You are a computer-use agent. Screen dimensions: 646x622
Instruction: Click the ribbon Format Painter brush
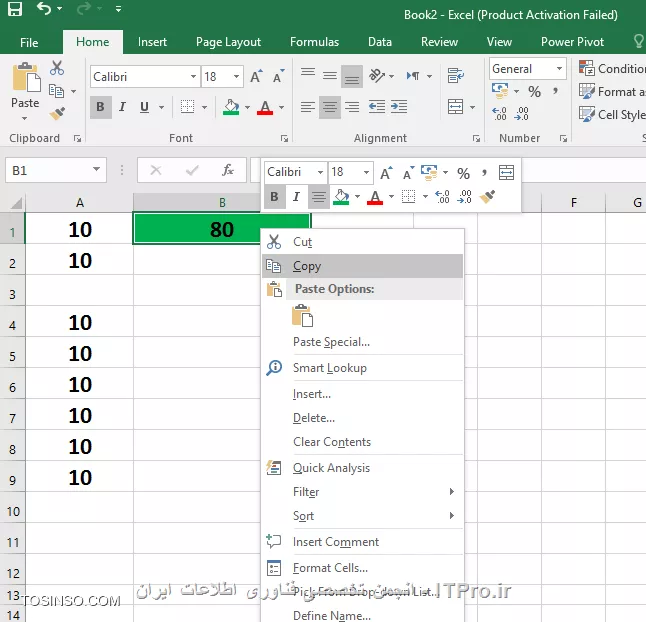coord(57,113)
